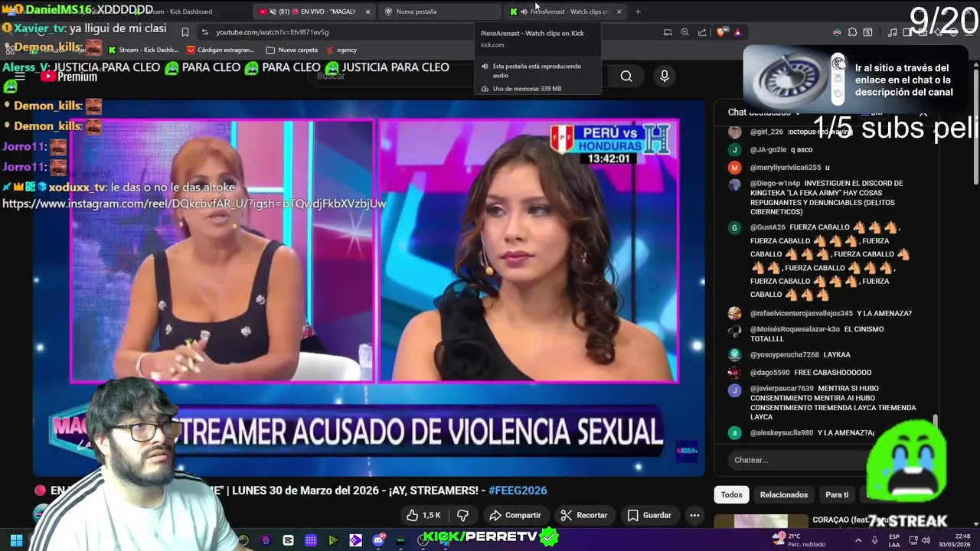Toggle the browser sidebar panel icon
Screen dimensions: 980x551
[906, 32]
